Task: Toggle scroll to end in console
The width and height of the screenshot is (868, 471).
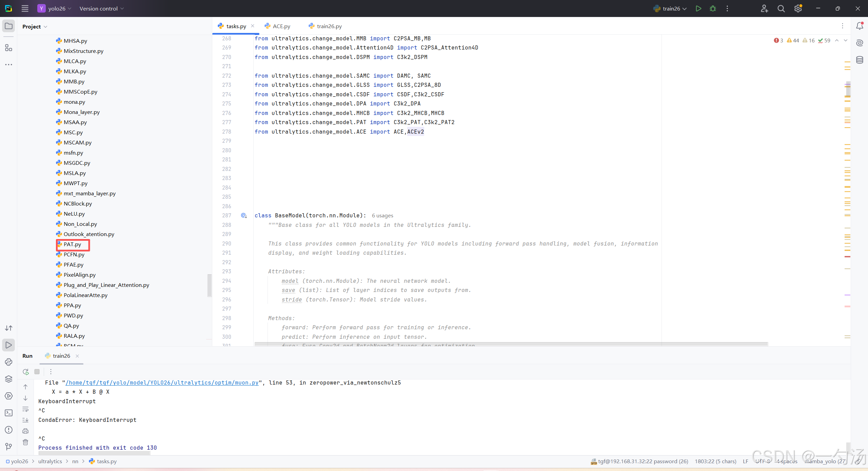Action: click(x=25, y=420)
